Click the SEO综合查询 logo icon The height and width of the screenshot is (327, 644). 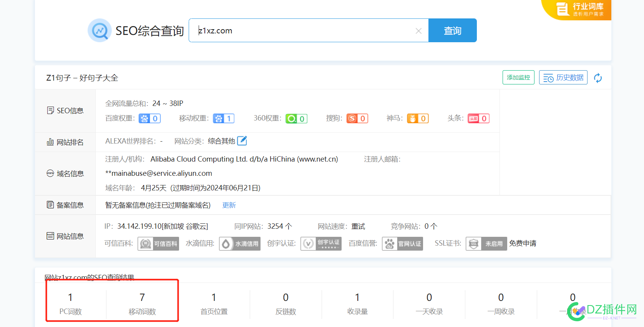100,30
